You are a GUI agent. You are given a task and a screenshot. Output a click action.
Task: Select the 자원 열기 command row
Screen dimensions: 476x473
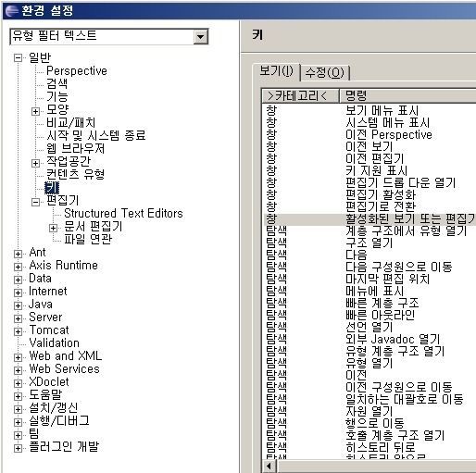pos(370,411)
